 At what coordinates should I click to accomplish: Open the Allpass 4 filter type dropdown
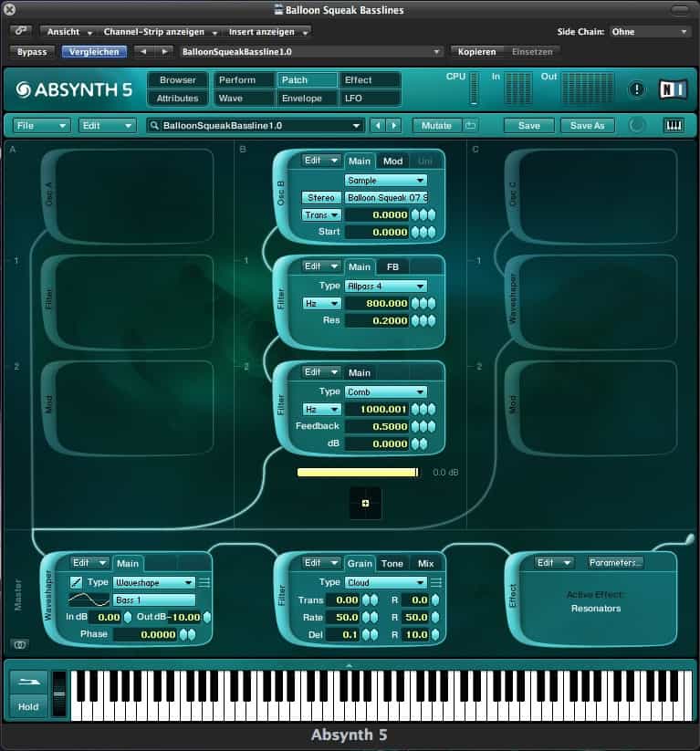(385, 286)
